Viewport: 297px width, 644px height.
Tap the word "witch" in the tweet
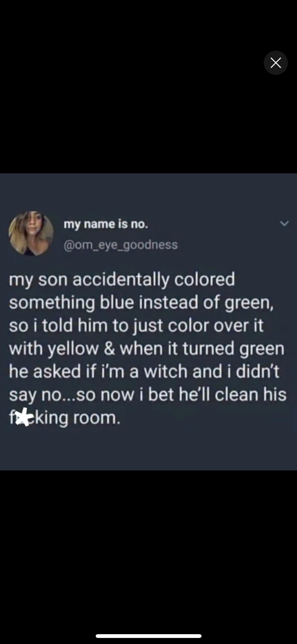point(166,371)
